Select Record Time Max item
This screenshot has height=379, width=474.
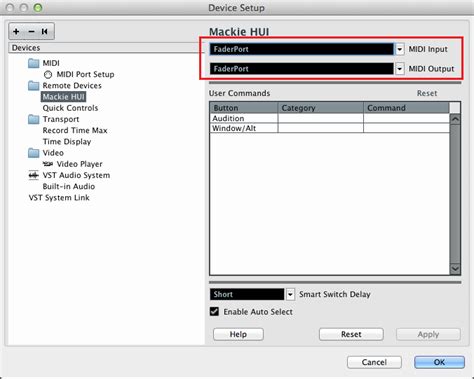(75, 130)
